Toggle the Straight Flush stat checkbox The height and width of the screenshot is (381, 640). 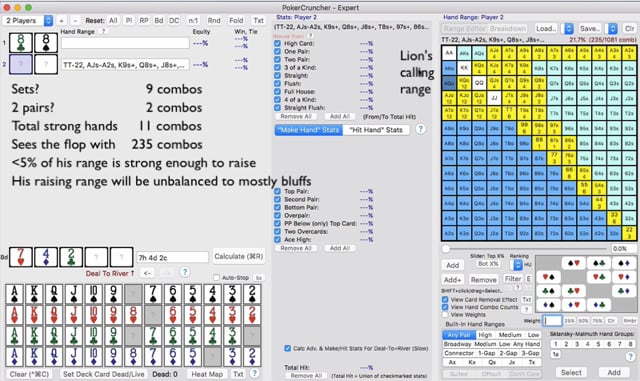278,108
